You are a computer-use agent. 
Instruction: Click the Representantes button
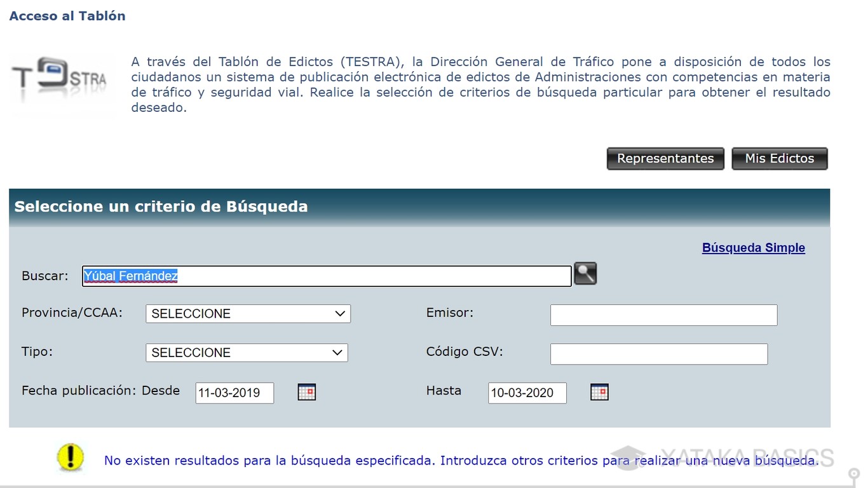pos(665,158)
